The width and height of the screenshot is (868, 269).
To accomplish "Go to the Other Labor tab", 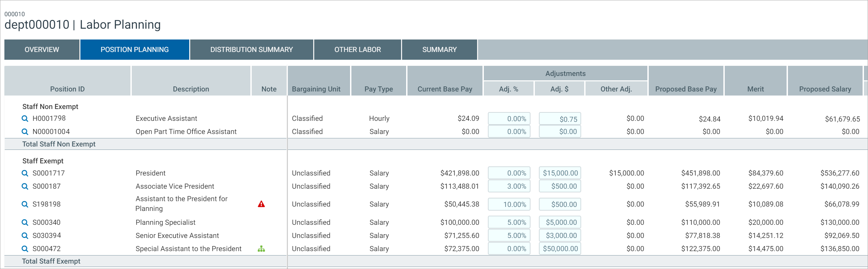I will click(357, 50).
